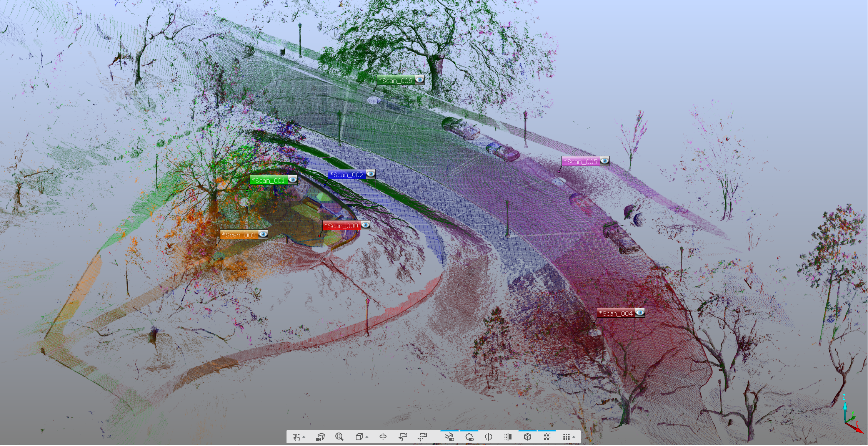The height and width of the screenshot is (446, 868).
Task: Expand the grid options dropdown arrow
Action: (x=574, y=437)
